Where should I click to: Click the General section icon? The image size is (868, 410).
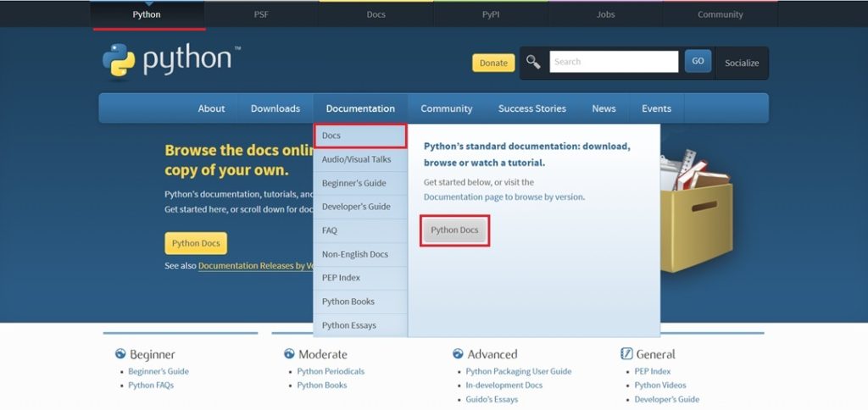pyautogui.click(x=626, y=354)
